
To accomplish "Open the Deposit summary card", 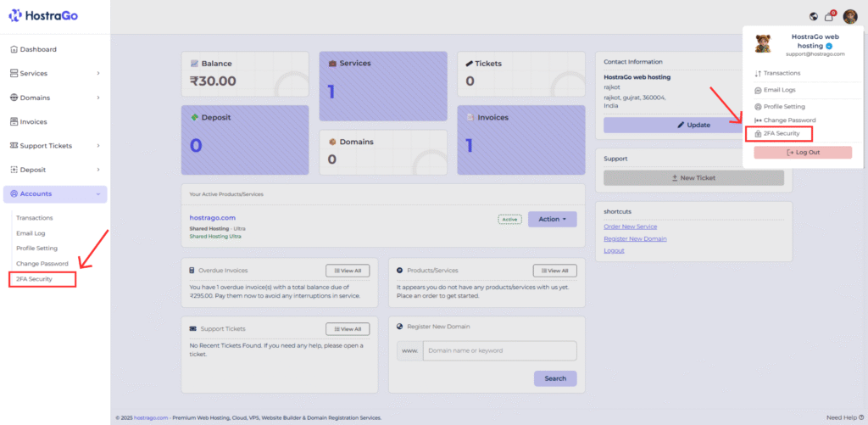I will pyautogui.click(x=245, y=140).
